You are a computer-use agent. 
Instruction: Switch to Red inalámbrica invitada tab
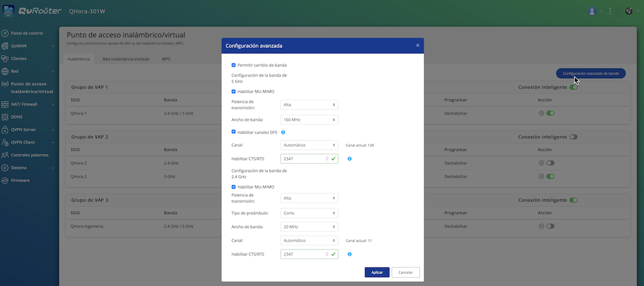(126, 59)
